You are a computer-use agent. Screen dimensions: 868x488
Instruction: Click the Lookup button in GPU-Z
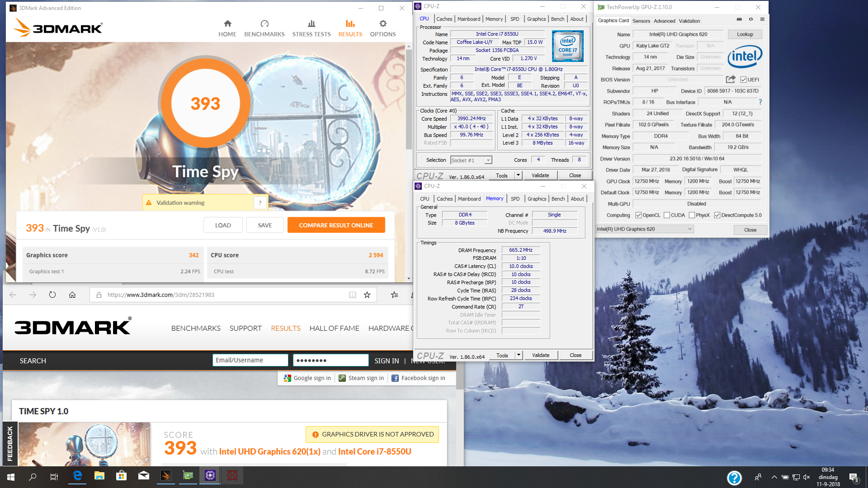tap(745, 34)
